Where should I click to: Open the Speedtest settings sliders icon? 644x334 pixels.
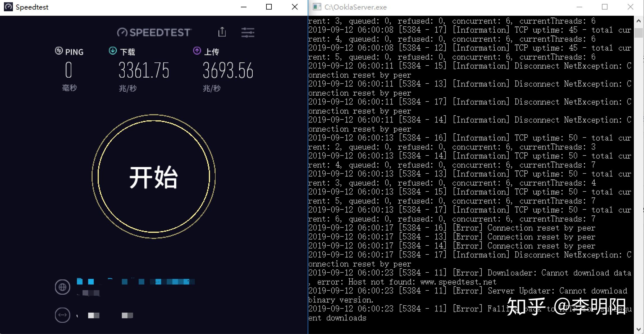[248, 32]
